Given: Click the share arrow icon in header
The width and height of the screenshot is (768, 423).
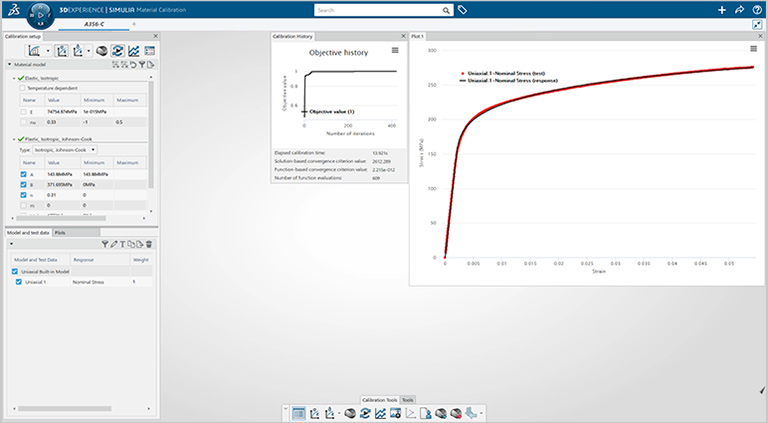Looking at the screenshot, I should click(x=738, y=10).
